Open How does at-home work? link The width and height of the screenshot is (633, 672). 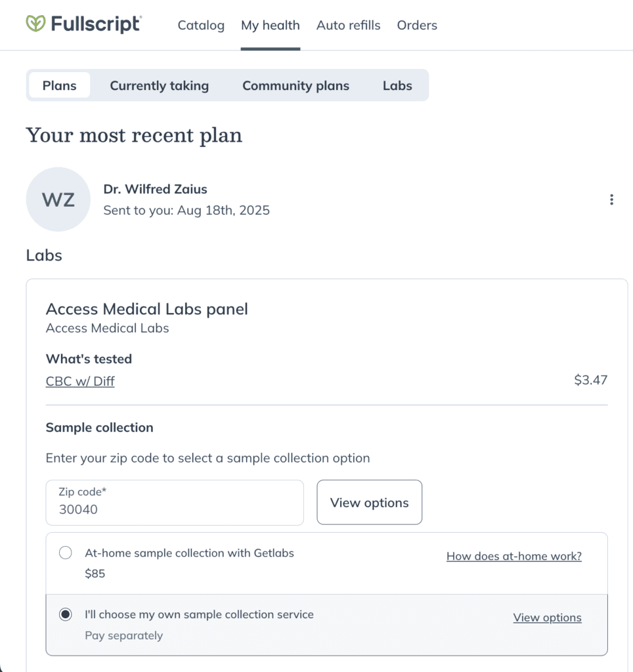coord(513,556)
